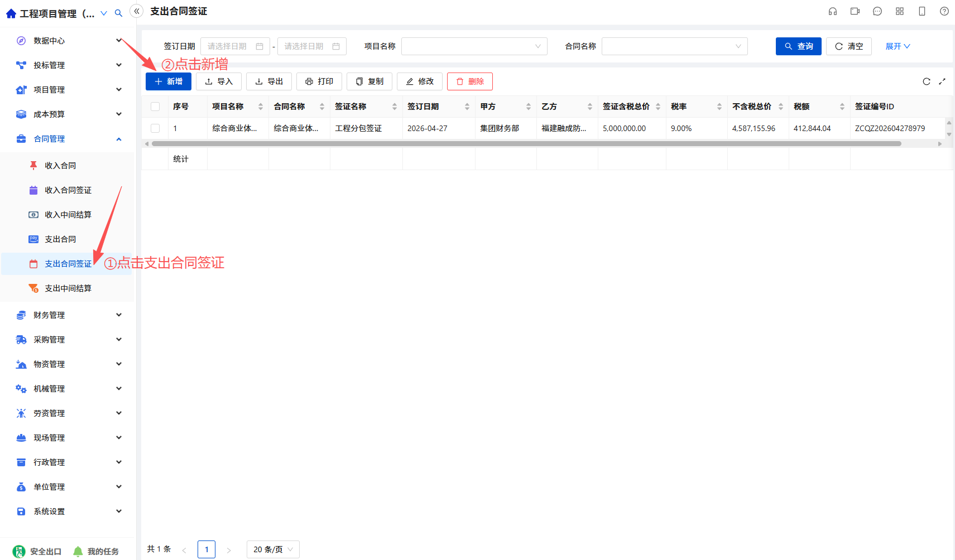Click the 机械管理 gears icon
Screen dimensions: 955x560
[x=21, y=389]
